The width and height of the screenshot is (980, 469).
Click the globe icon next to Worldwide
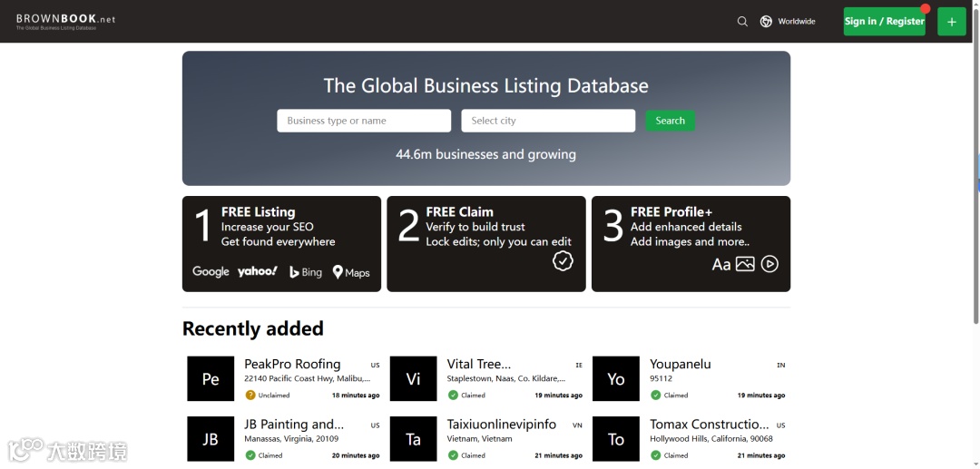click(x=766, y=21)
